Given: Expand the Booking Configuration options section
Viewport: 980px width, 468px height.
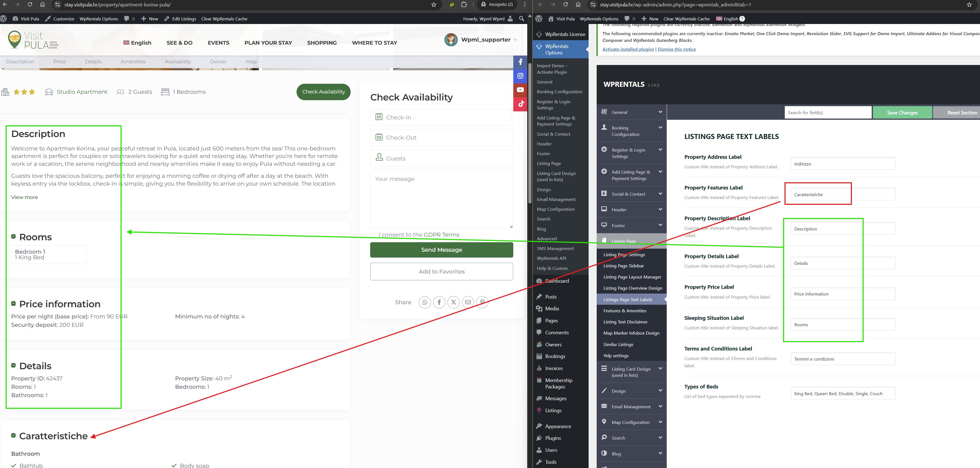Looking at the screenshot, I should tap(632, 131).
